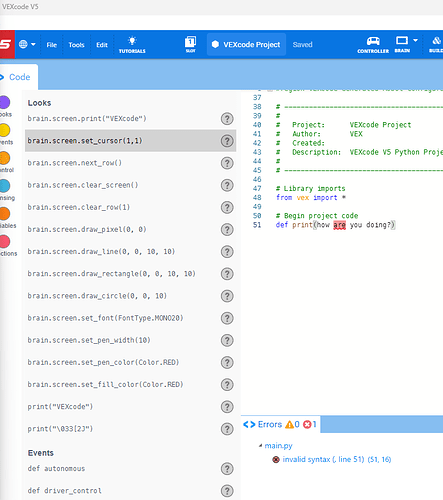443x500 pixels.
Task: Open help for brain.screen.draw_line command
Action: point(227,252)
